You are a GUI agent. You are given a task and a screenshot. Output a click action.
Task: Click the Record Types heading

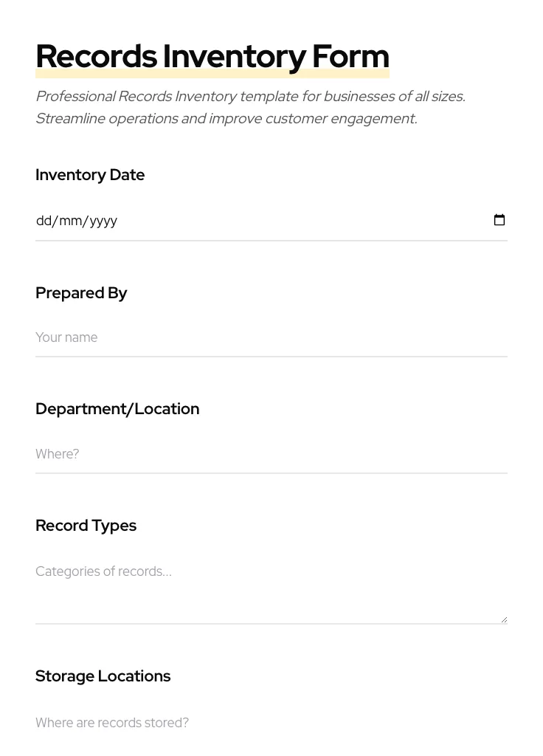tap(86, 526)
